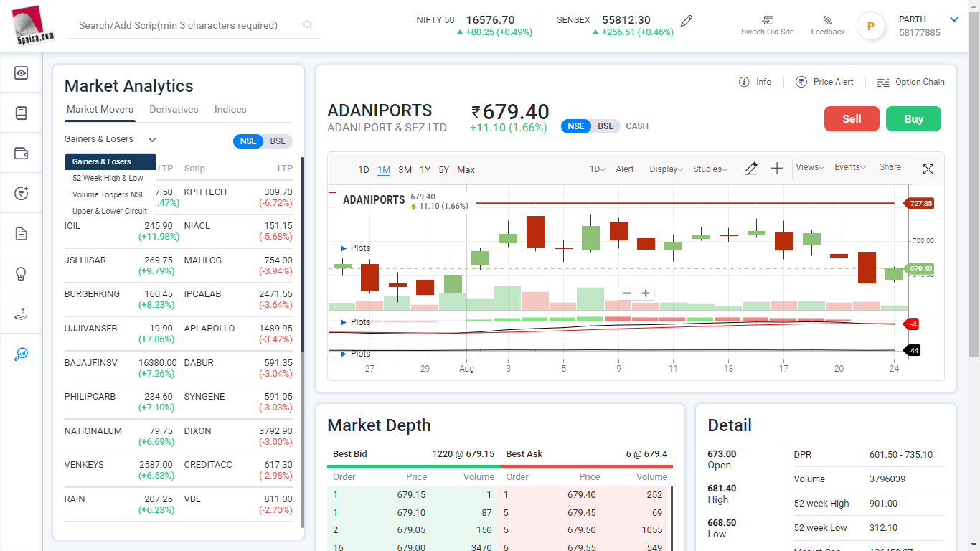Open the Feedback icon
Image resolution: width=980 pixels, height=551 pixels.
(x=828, y=20)
